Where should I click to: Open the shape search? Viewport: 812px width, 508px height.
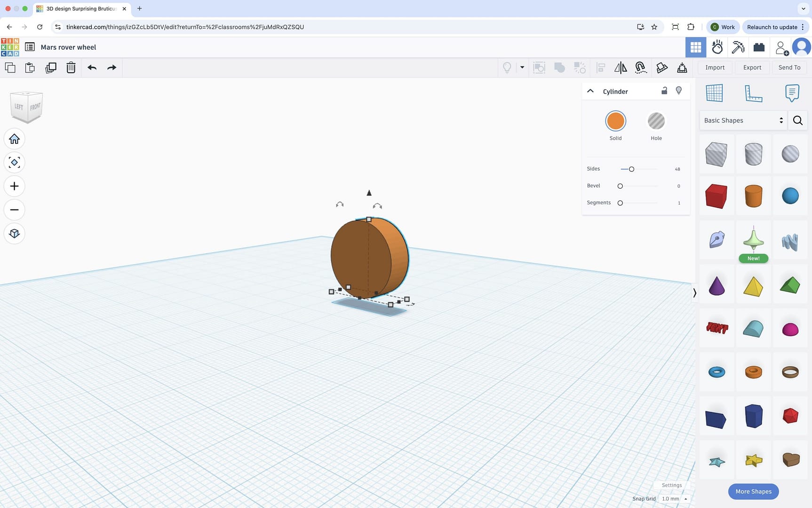[797, 120]
